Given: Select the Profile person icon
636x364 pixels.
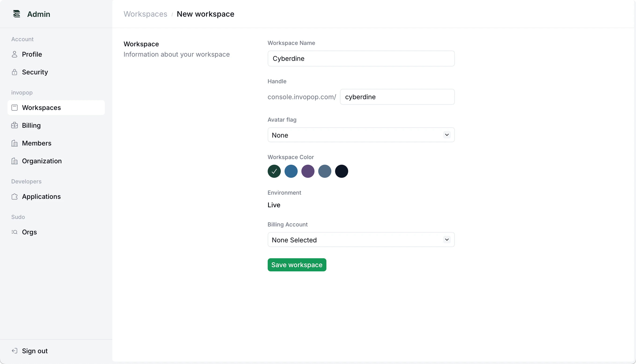Looking at the screenshot, I should pos(15,54).
